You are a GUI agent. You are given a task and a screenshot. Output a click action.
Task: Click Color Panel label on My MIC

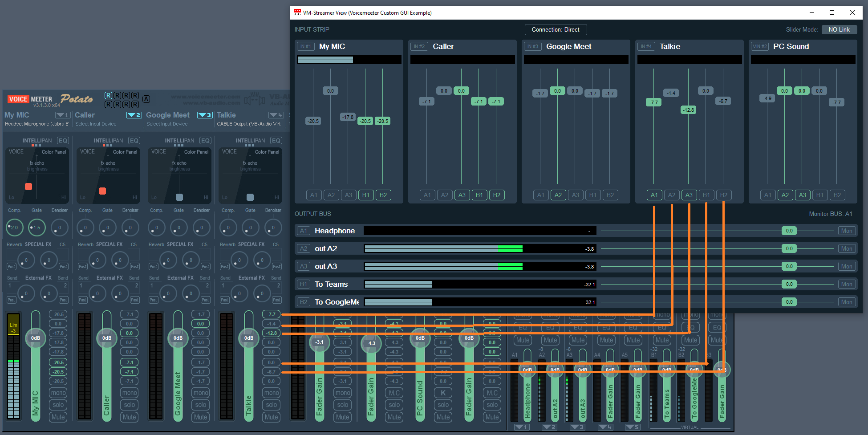click(54, 152)
